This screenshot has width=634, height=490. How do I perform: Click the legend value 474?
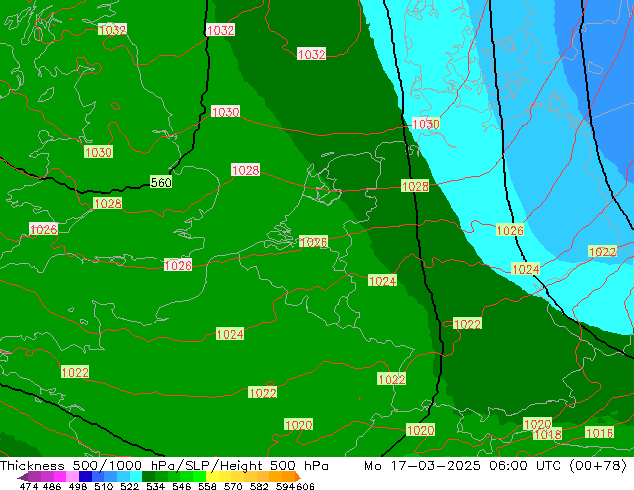29,486
